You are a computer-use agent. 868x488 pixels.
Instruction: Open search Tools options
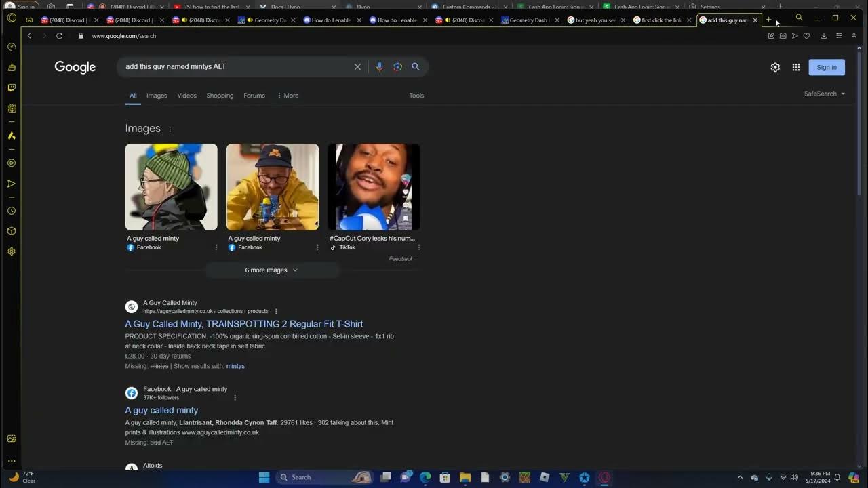[416, 96]
